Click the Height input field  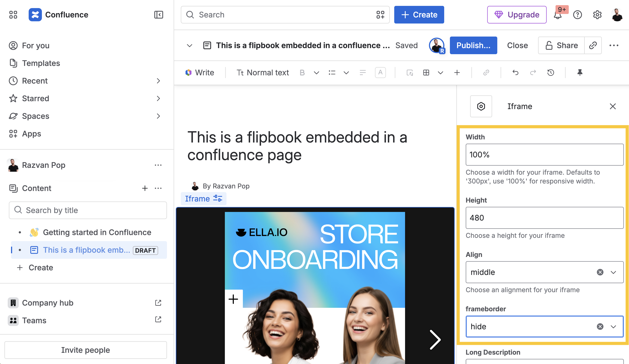pyautogui.click(x=544, y=218)
